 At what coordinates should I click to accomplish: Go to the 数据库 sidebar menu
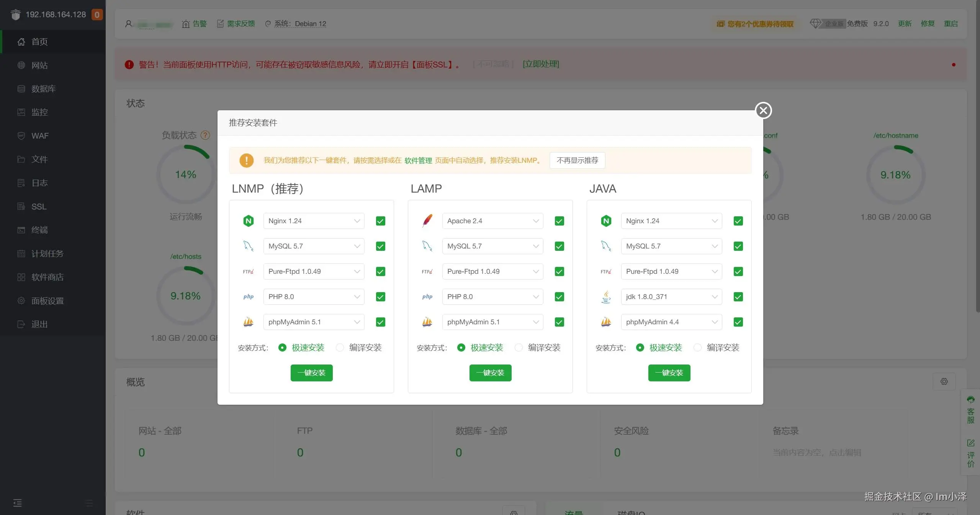tap(43, 89)
